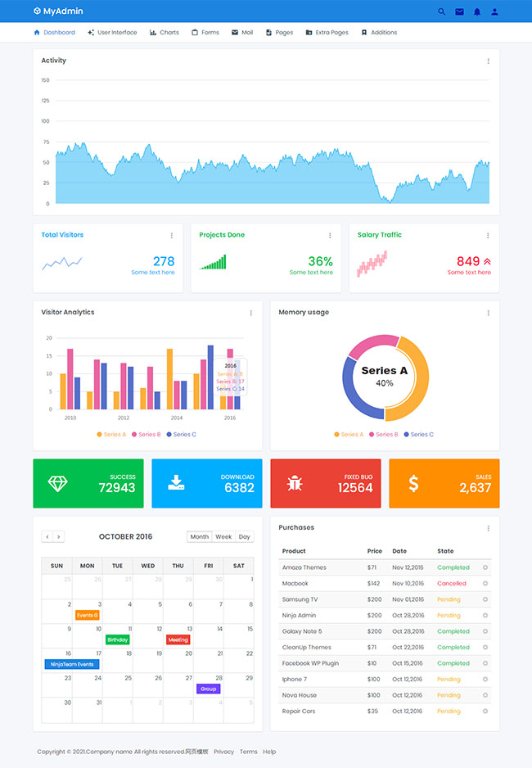Open the NinjaTeam Events calendar entry
532x768 pixels.
(71, 664)
